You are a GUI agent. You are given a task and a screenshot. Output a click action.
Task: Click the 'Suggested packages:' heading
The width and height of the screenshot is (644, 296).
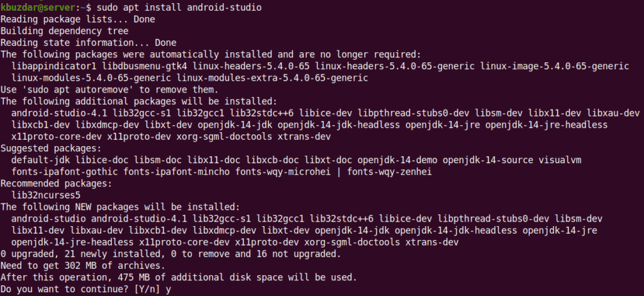point(51,149)
